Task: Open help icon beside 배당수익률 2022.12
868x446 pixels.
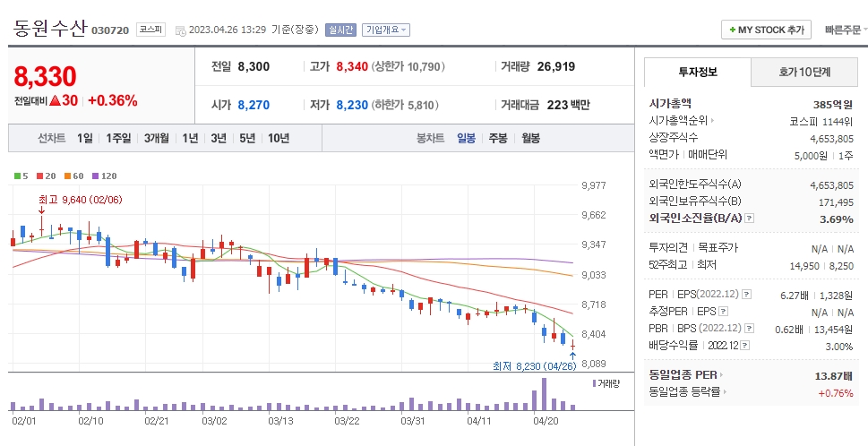Action: (x=745, y=346)
